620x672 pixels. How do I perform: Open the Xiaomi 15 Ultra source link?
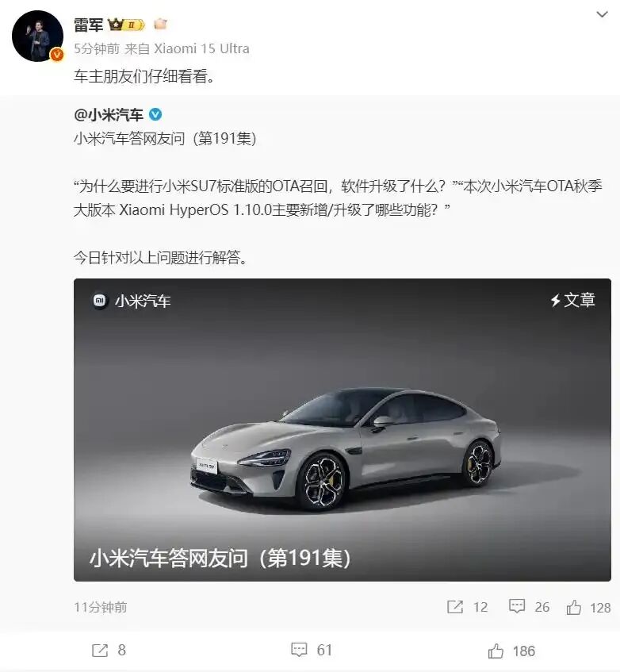point(201,48)
